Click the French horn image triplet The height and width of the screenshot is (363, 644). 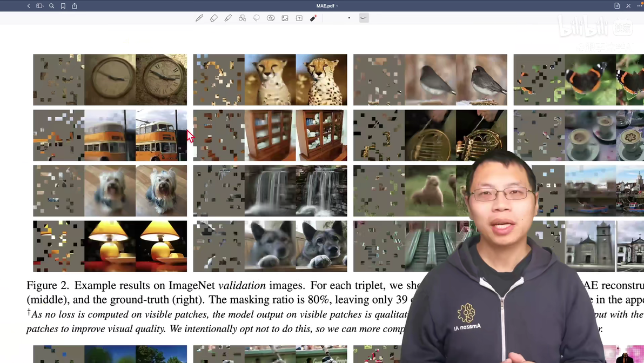pos(431,135)
